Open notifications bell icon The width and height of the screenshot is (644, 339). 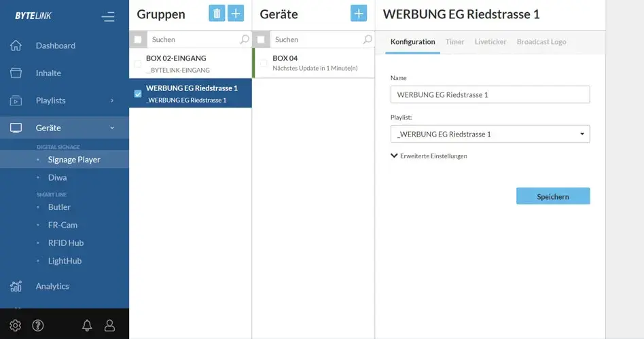(87, 325)
